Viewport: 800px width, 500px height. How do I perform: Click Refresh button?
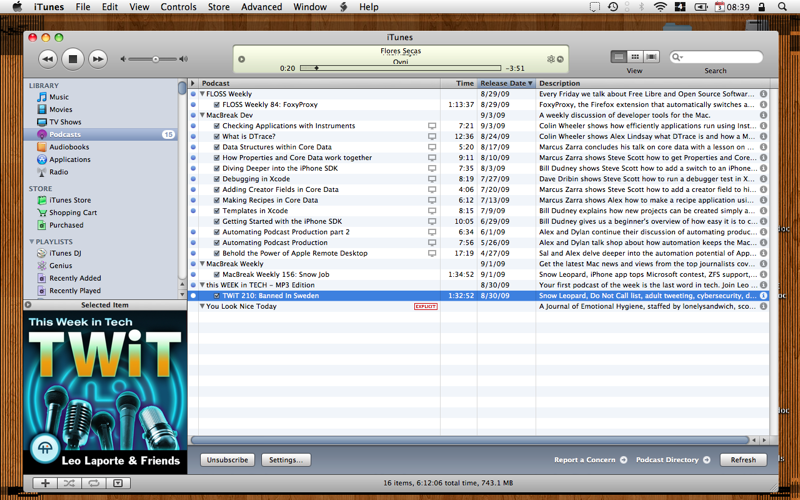point(743,460)
